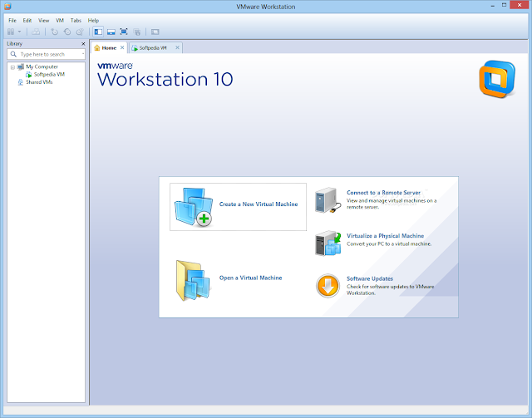This screenshot has width=532, height=418.
Task: Click the search magnifier icon in Library
Action: pyautogui.click(x=13, y=54)
